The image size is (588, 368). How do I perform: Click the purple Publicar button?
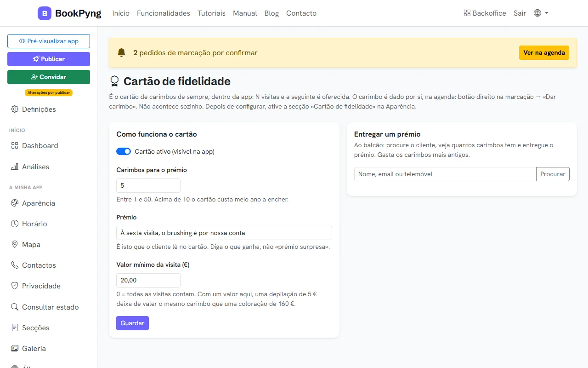click(x=49, y=59)
